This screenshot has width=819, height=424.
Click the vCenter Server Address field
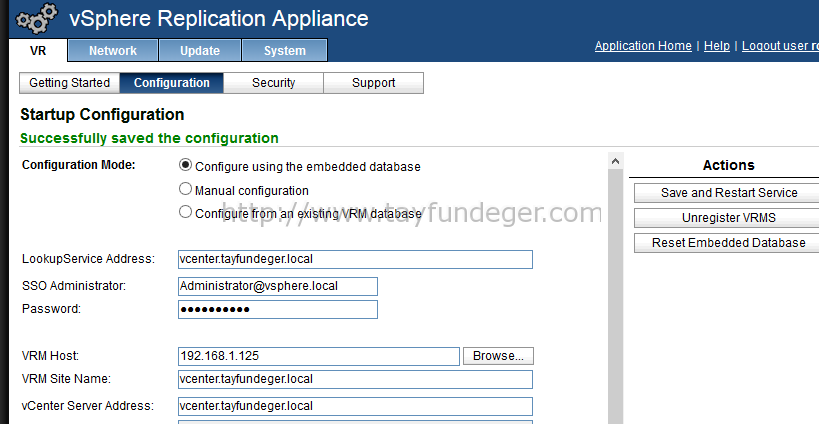(x=355, y=406)
